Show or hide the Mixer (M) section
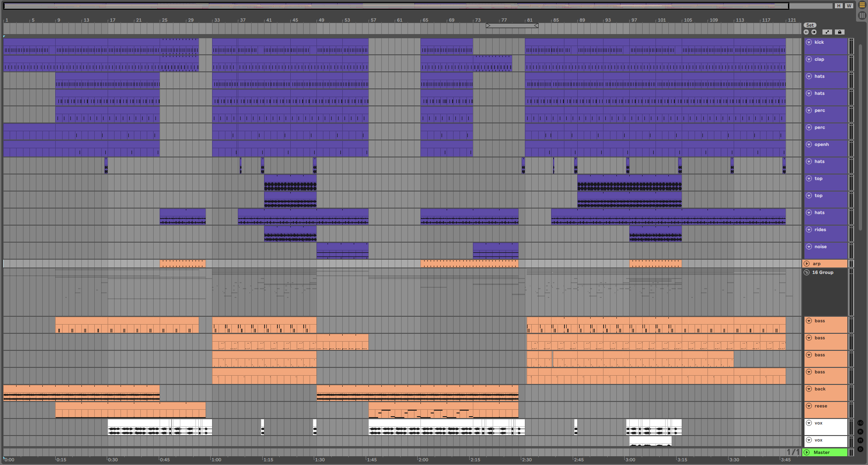The image size is (868, 465). [x=860, y=440]
